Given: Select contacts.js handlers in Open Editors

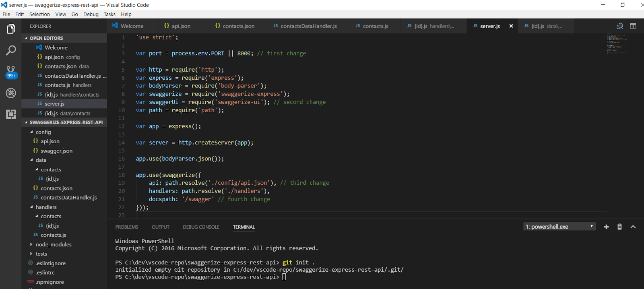Looking at the screenshot, I should 64,85.
